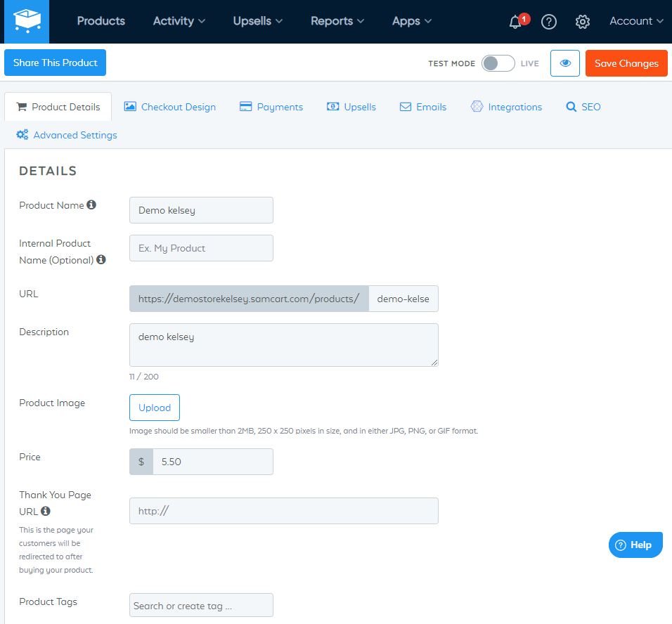Switch from Test Mode to Live
The width and height of the screenshot is (672, 624).
[498, 63]
